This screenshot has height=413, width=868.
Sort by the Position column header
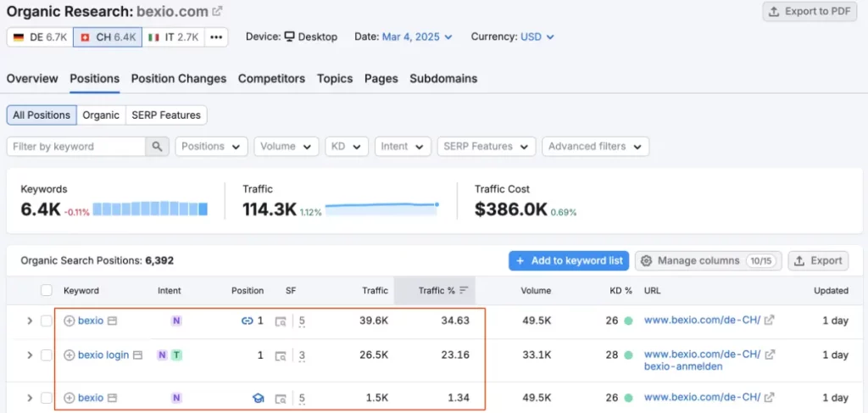[248, 290]
